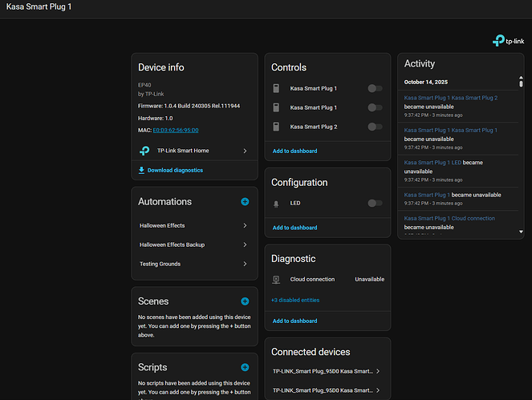Toggle the LED configuration switch
The image size is (532, 400).
[x=374, y=204]
